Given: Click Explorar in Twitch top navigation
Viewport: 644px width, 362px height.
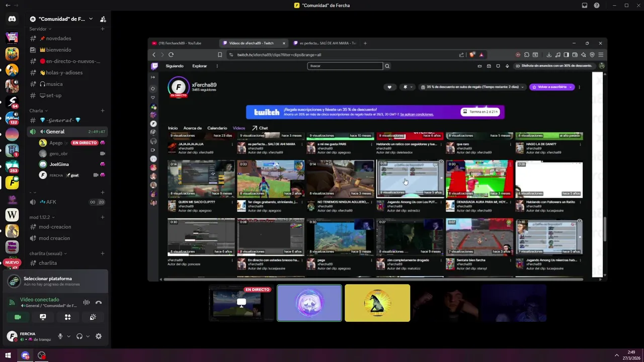Looking at the screenshot, I should coord(200,66).
